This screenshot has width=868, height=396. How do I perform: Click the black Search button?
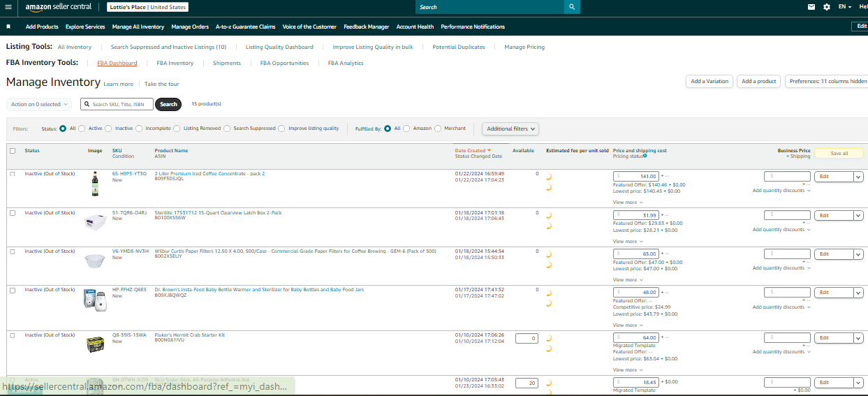click(x=168, y=104)
